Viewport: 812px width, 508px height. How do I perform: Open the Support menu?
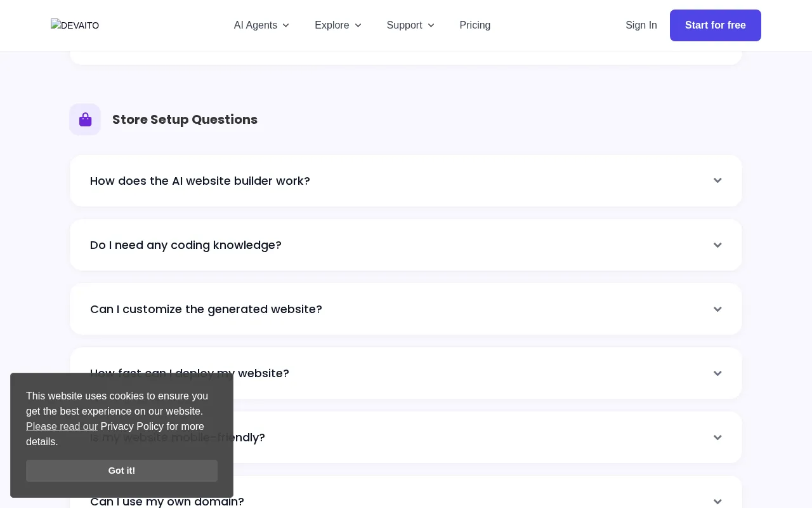click(x=410, y=25)
